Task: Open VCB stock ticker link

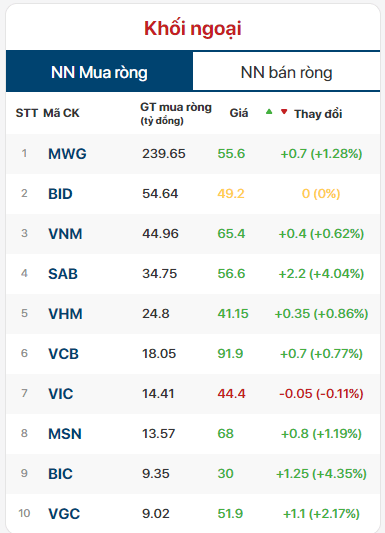Action: 64,354
